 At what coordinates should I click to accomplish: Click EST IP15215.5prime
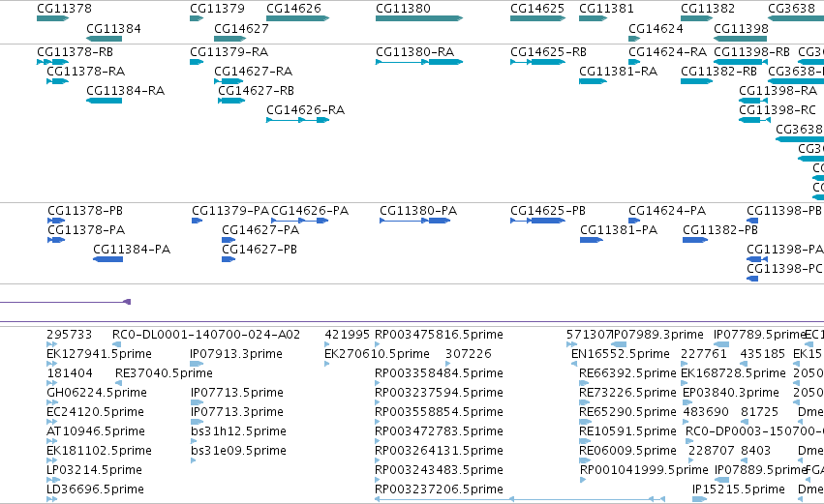tap(739, 489)
